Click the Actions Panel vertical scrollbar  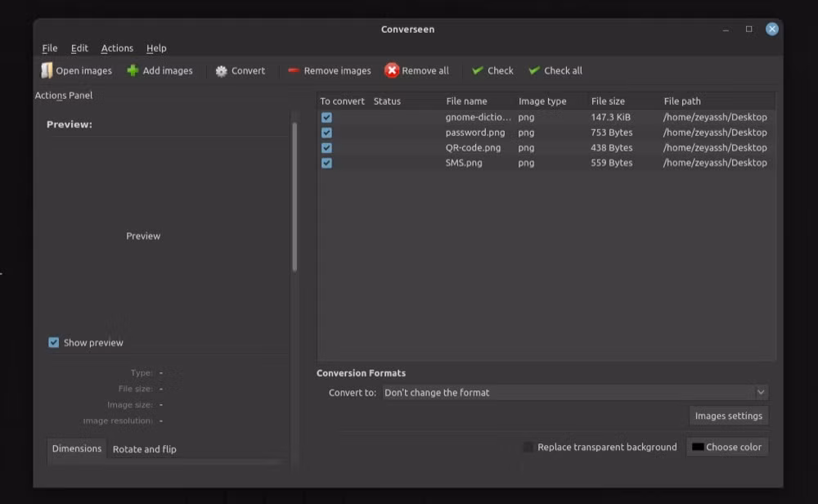[294, 196]
